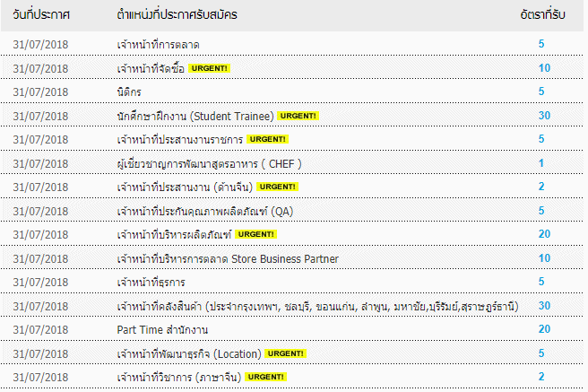
Task: Click URGENT badge beside เจ้าหน้าที่จัดซื้อ
Action: (x=209, y=68)
